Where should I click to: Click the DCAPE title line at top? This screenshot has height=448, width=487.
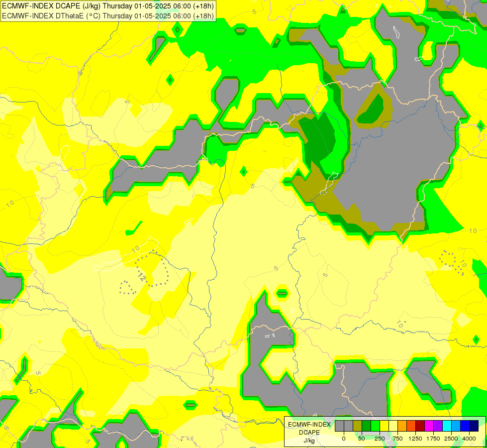point(108,6)
